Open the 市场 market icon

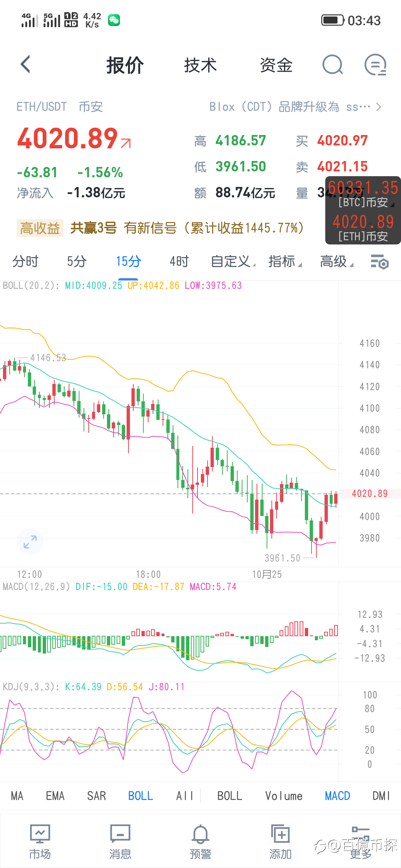pos(40,842)
